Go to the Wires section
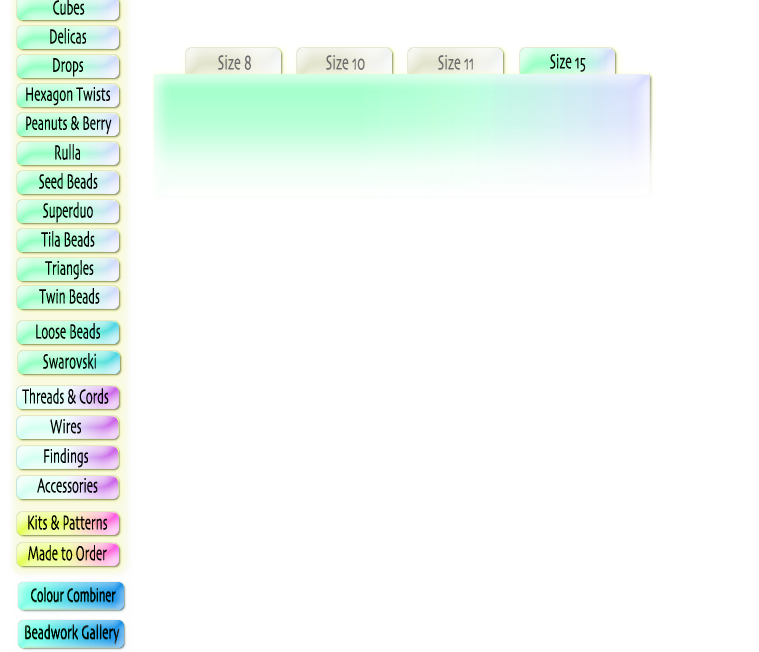This screenshot has height=652, width=759. 68,427
